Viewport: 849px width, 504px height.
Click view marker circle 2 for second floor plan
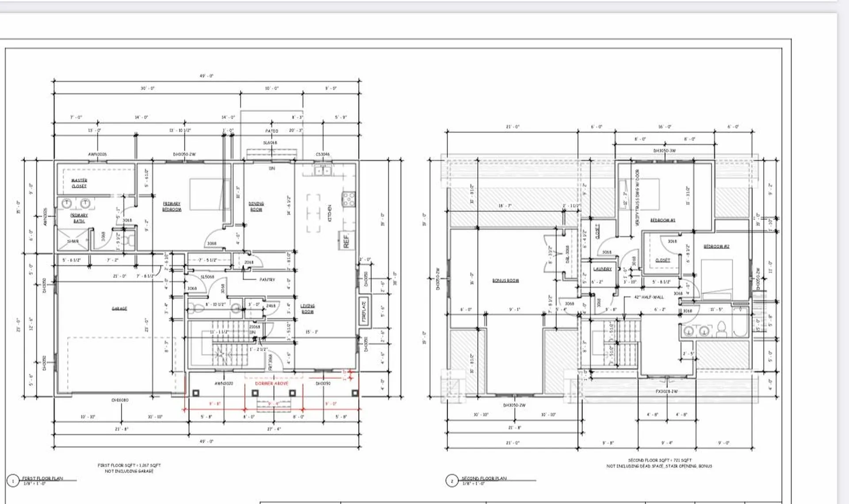pyautogui.click(x=451, y=481)
